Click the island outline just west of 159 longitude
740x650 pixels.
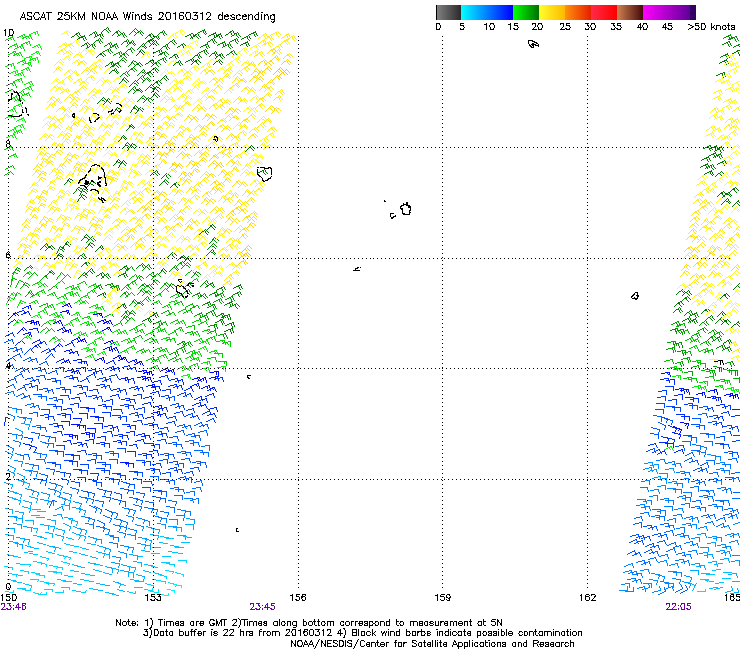click(x=406, y=209)
